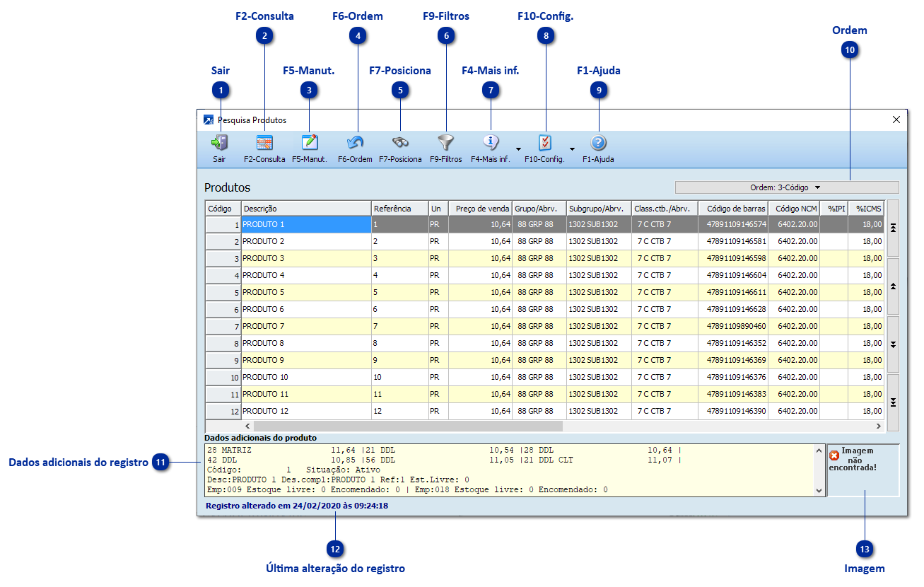Click the Imagem não encontrada thumbnail
This screenshot has width=924, height=587.
[x=863, y=470]
